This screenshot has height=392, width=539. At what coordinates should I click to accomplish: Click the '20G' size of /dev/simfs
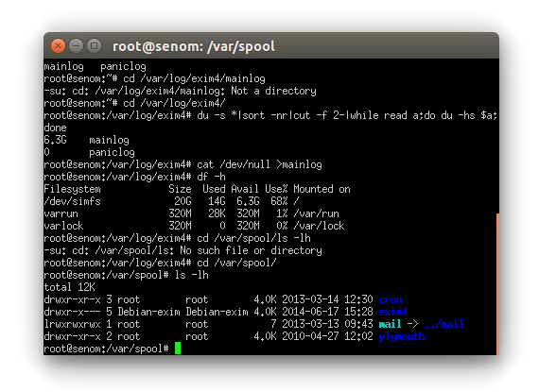pos(183,201)
